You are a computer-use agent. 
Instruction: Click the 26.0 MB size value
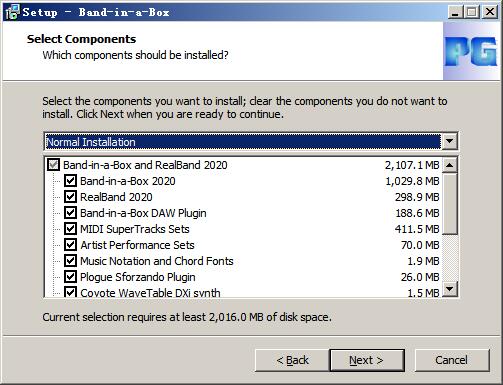(420, 277)
